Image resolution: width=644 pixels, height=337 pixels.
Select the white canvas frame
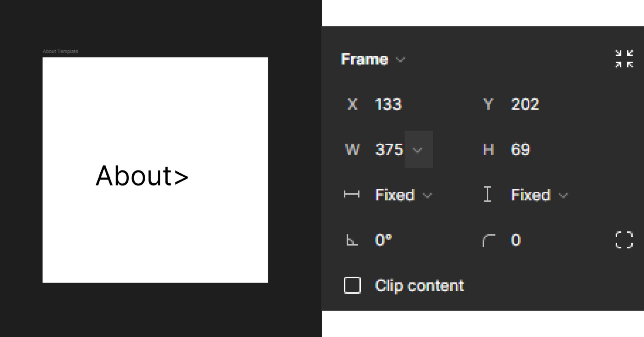tap(155, 110)
